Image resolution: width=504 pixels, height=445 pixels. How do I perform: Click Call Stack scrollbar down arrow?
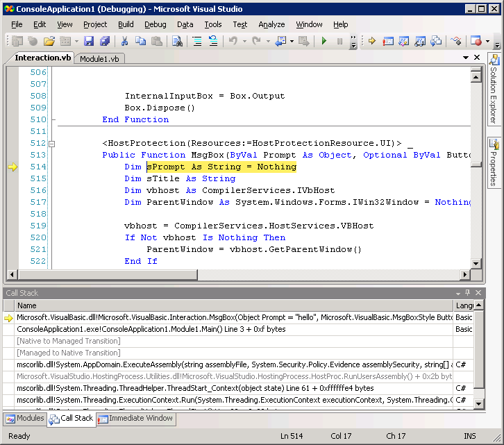tap(478, 403)
